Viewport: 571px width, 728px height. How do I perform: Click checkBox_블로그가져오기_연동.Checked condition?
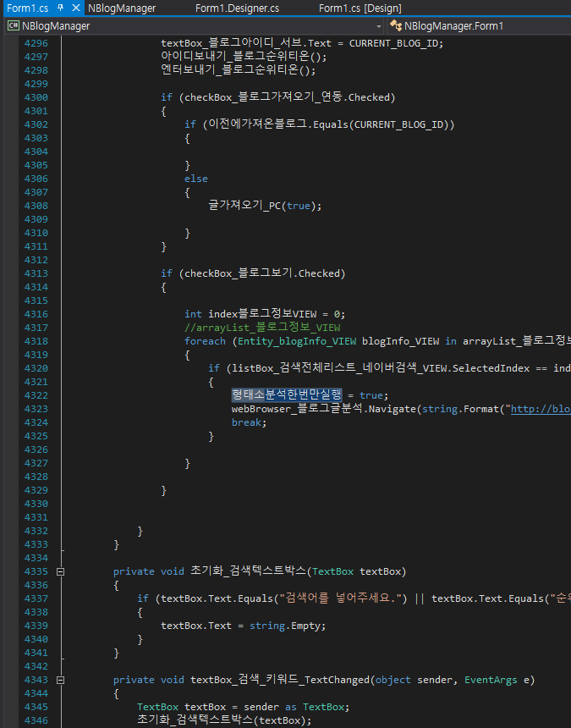(x=287, y=97)
